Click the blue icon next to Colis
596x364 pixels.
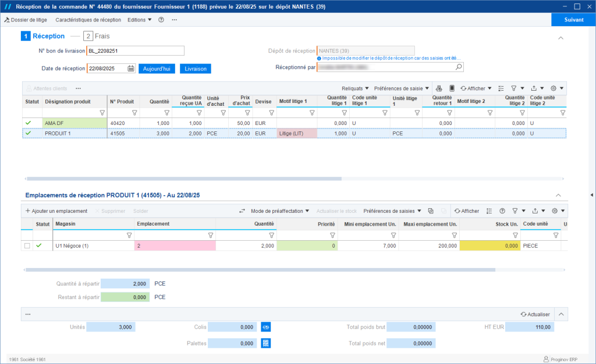pos(265,327)
